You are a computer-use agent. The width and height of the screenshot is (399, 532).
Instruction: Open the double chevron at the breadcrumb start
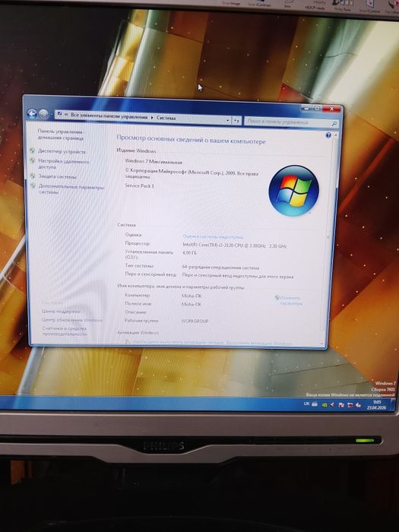point(66,114)
